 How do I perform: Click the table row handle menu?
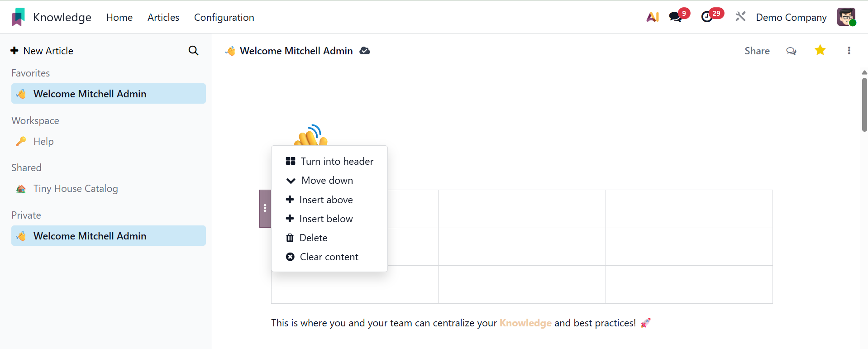(x=265, y=208)
